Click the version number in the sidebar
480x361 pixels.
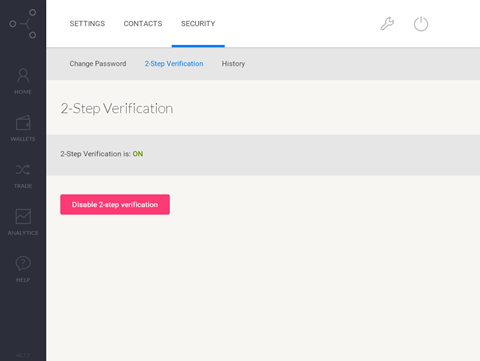(x=23, y=355)
